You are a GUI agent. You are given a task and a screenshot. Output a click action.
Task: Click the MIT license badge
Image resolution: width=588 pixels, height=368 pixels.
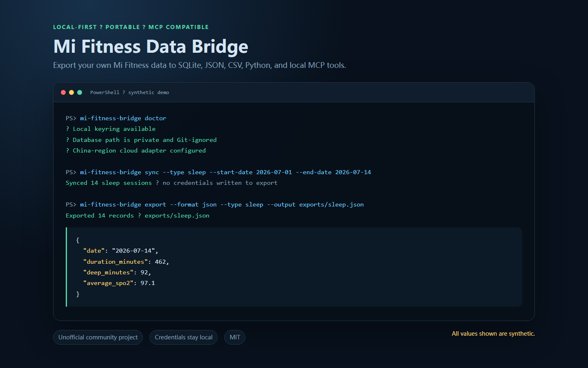click(235, 337)
